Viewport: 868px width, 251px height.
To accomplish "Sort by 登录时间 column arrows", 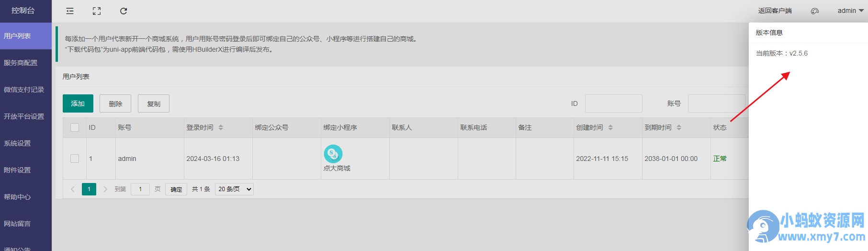I will 221,127.
